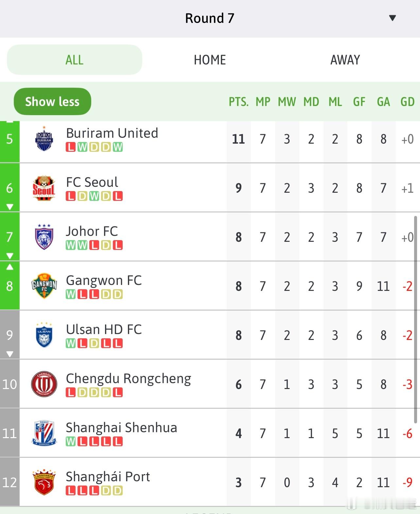420x514 pixels.
Task: Open the Shanghai Shenhua team link
Action: [x=121, y=428]
